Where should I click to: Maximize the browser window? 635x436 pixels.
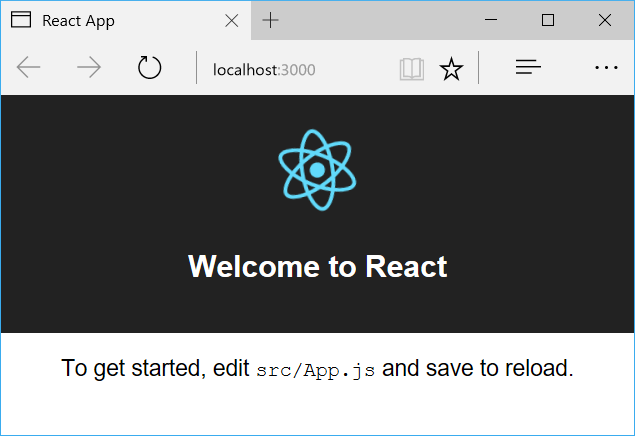click(548, 20)
